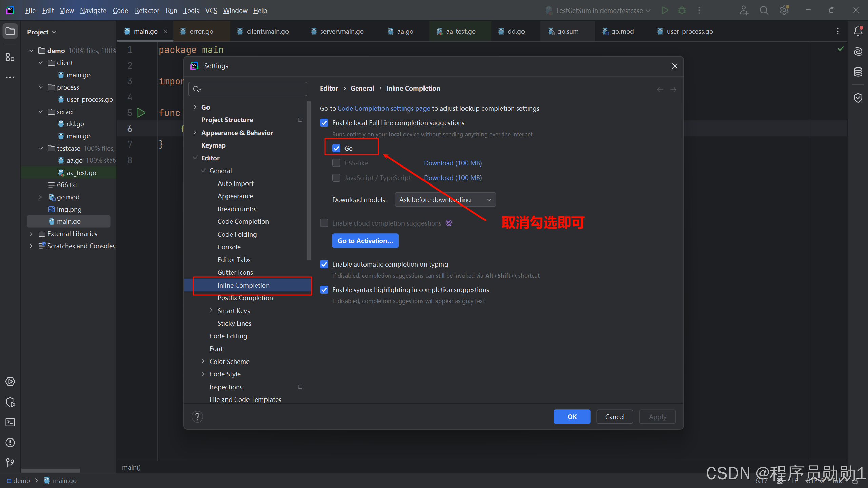Viewport: 868px width, 488px height.
Task: Disable local Full Line completion suggestions
Action: [x=324, y=123]
